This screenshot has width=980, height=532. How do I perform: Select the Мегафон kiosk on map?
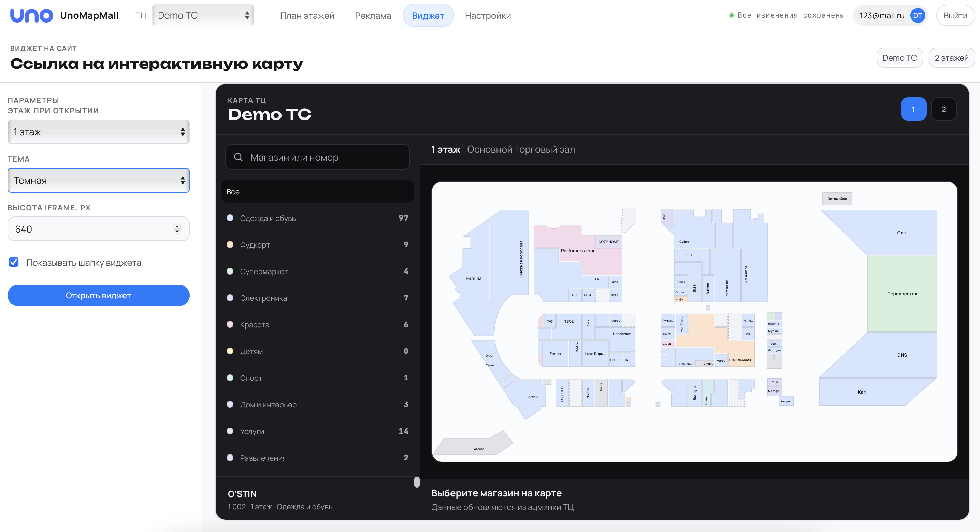774,391
